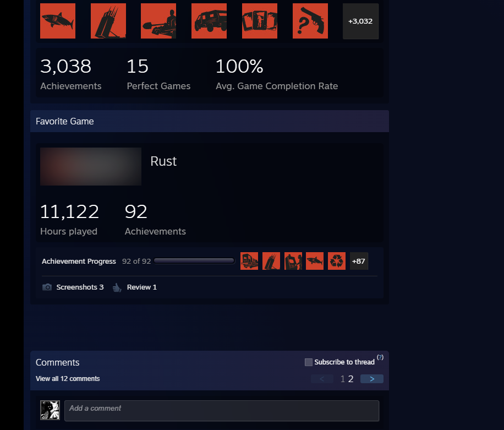Screen dimensions: 504x430
Task: Open the spiked barricade achievement in top showcase
Action: (108, 21)
